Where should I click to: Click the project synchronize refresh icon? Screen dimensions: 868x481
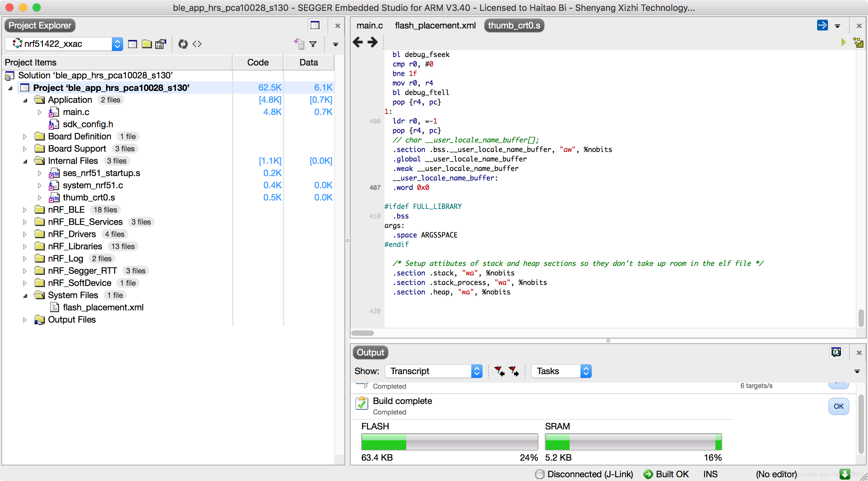(183, 44)
